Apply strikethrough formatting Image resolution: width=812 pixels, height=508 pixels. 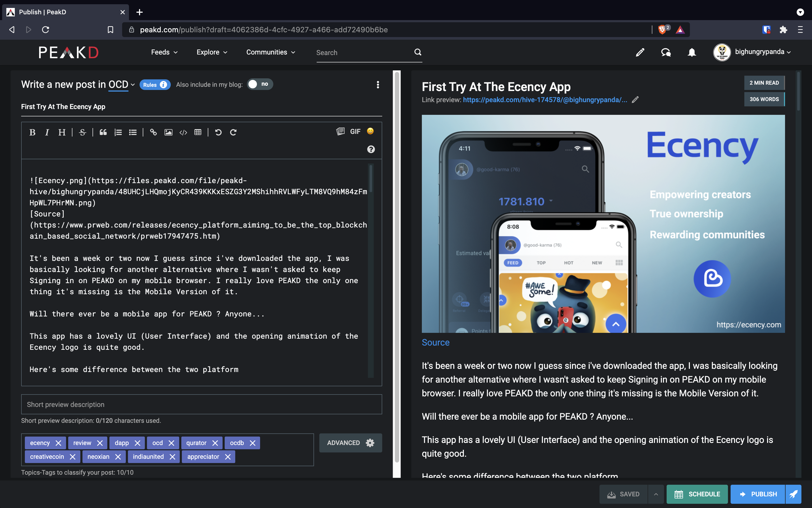coord(82,132)
